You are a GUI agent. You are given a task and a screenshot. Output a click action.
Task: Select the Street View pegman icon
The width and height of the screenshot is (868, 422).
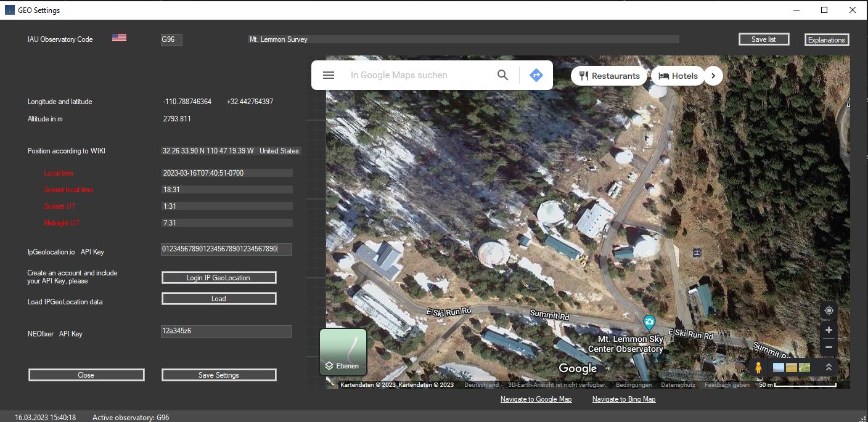point(758,367)
